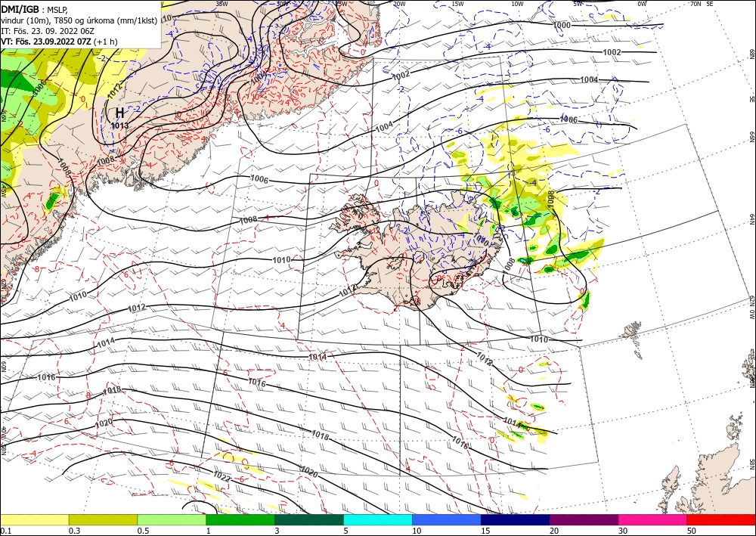The image size is (756, 536).
Task: Click the light green 0.5 mm legend segment
Action: click(172, 519)
